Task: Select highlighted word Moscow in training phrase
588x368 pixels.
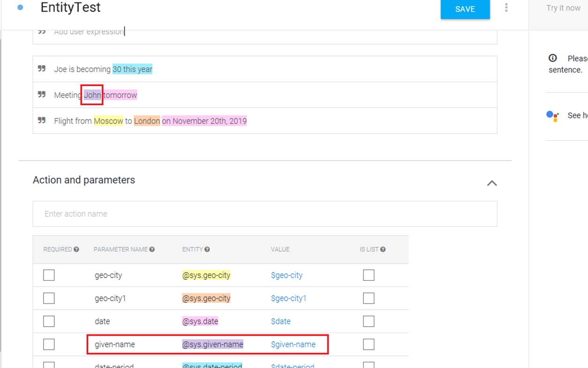Action: pyautogui.click(x=108, y=121)
